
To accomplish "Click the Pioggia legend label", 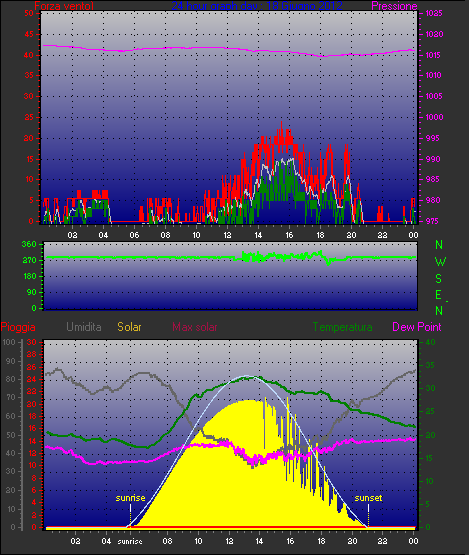I will (18, 327).
